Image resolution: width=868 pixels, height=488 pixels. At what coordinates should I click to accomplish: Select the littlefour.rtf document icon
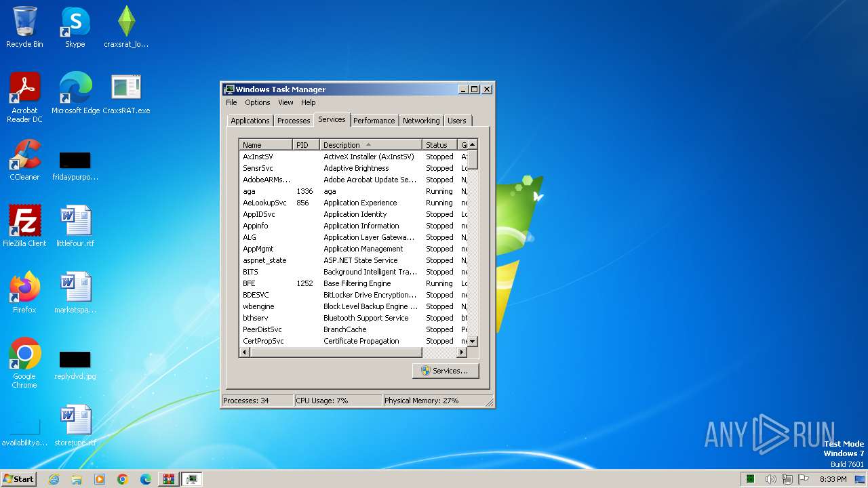[x=75, y=226]
